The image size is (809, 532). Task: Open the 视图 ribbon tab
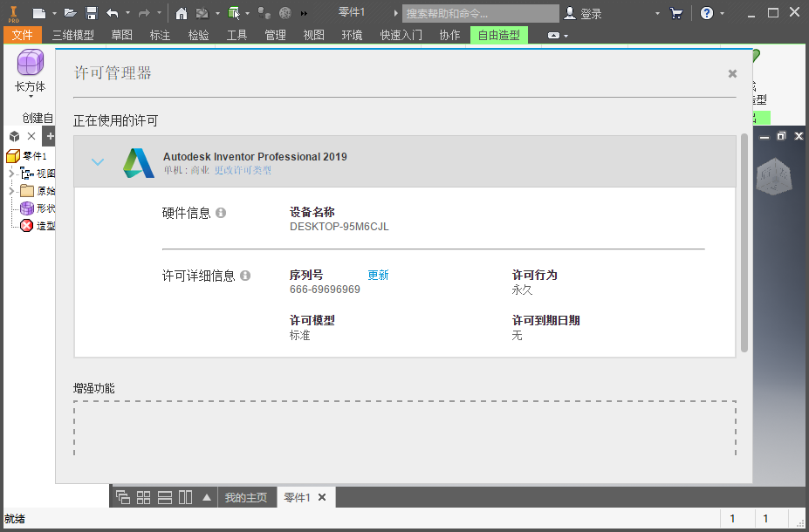pos(313,35)
